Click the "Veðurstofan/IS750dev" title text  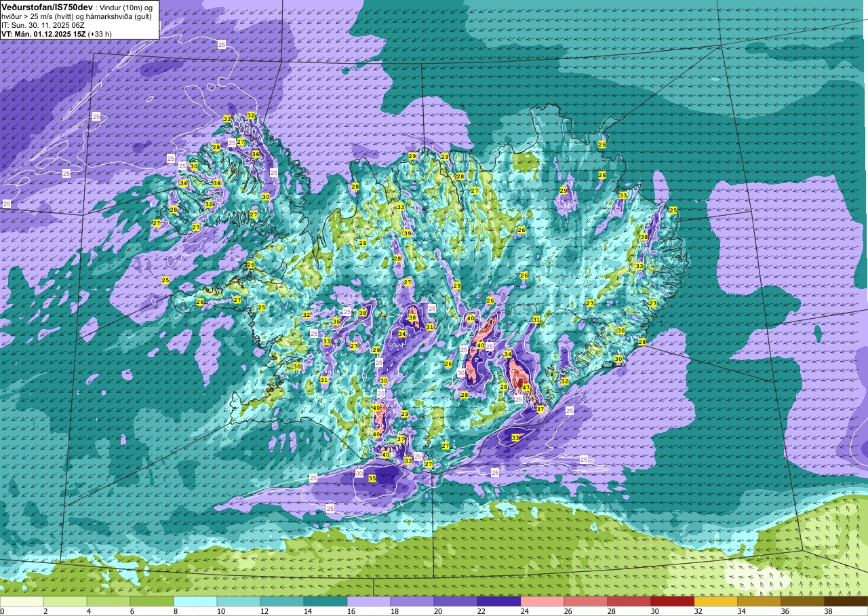47,6
